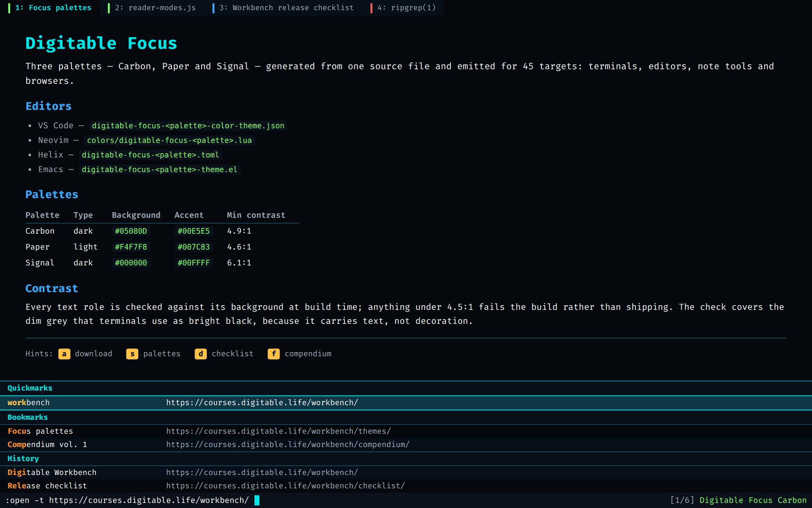Click the Emacs theme.el file name
The width and height of the screenshot is (812, 508).
159,170
